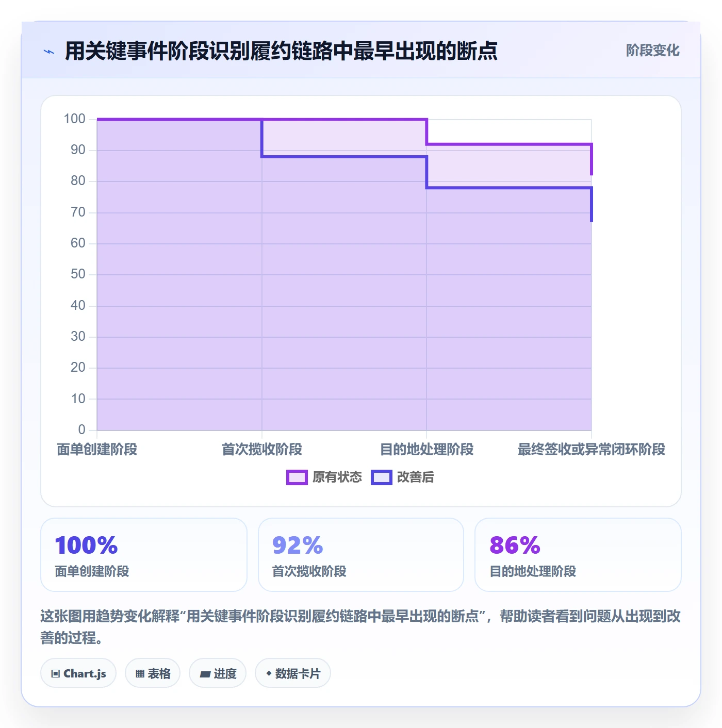Click the lightning icon beside the title
The width and height of the screenshot is (722, 728).
pyautogui.click(x=49, y=52)
